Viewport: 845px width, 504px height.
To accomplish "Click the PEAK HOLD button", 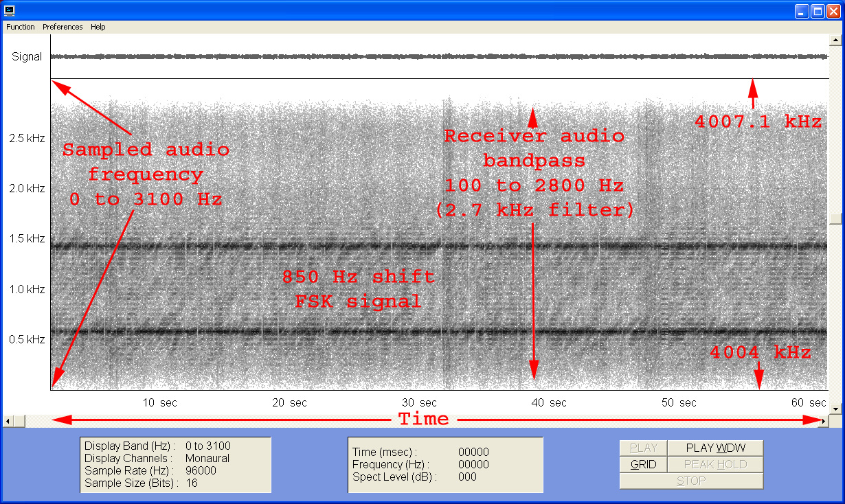I will click(x=716, y=465).
